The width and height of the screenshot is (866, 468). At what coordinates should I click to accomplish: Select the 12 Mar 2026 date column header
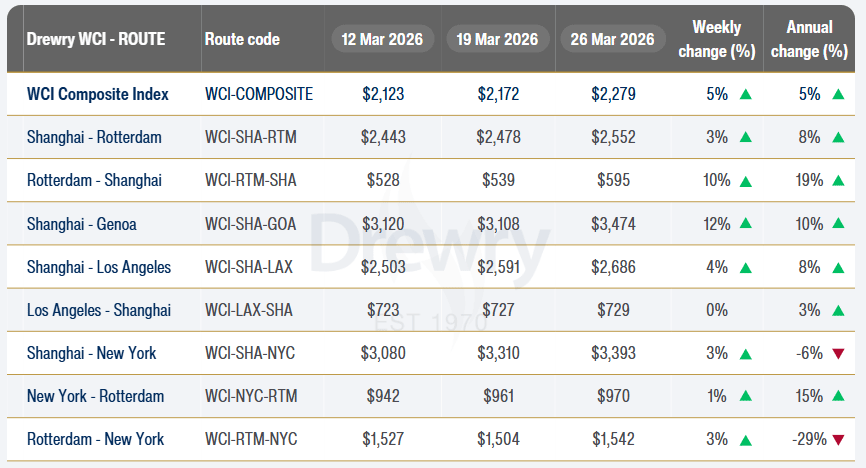(x=382, y=40)
